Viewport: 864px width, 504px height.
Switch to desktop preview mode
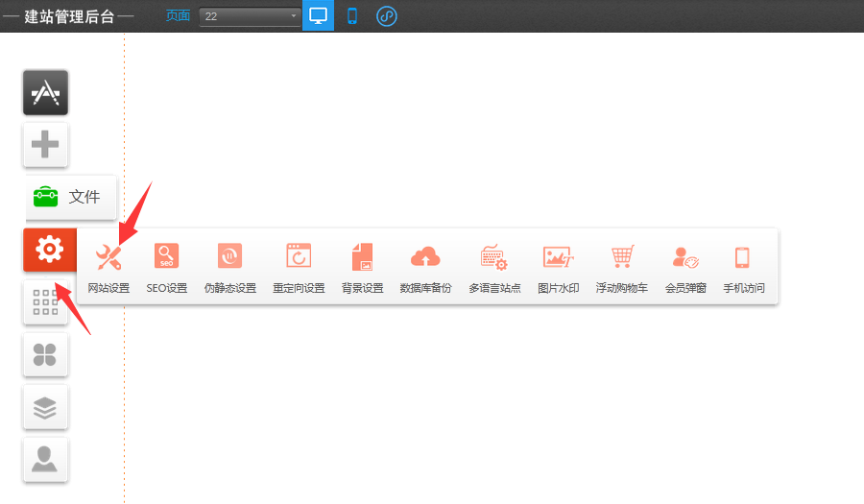click(318, 16)
